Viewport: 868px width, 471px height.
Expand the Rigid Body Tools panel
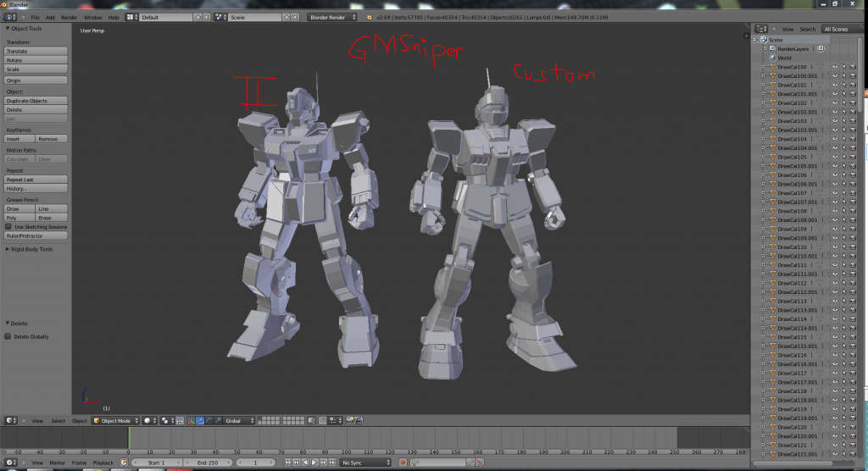pyautogui.click(x=7, y=249)
